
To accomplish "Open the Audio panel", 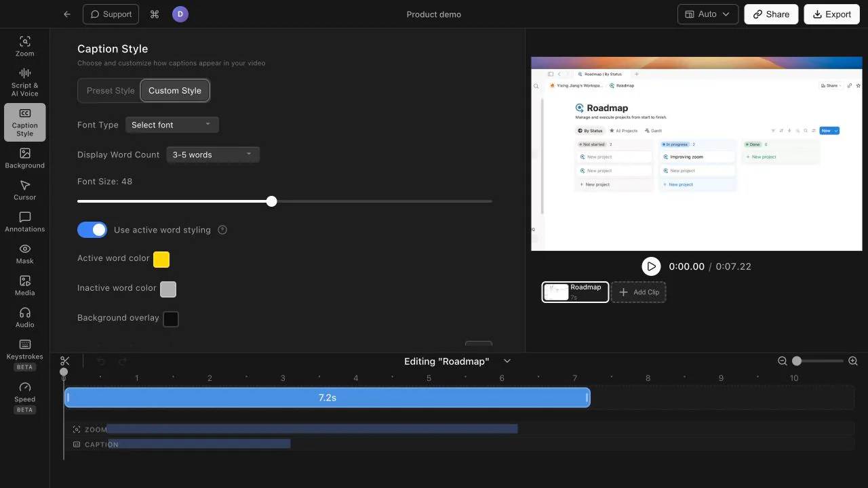I will (24, 318).
